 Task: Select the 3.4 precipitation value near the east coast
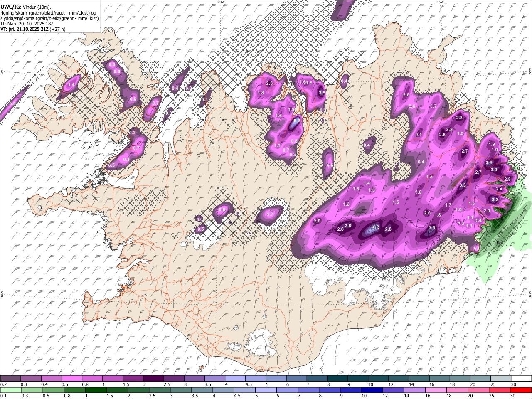489,163
